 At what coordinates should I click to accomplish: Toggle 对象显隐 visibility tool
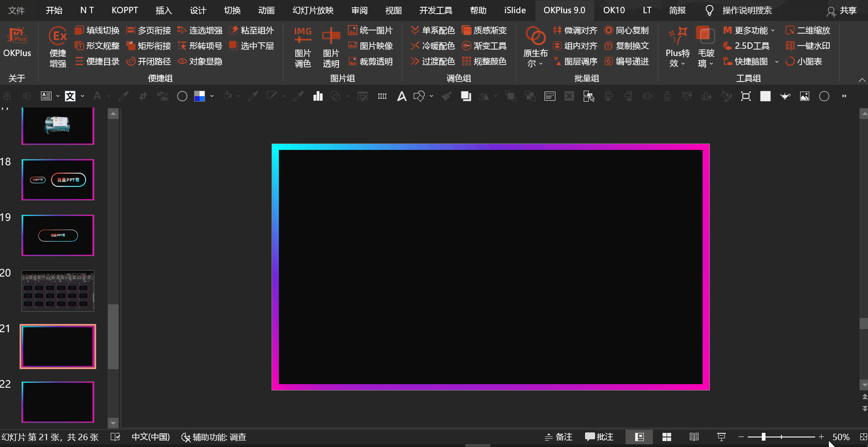click(200, 62)
